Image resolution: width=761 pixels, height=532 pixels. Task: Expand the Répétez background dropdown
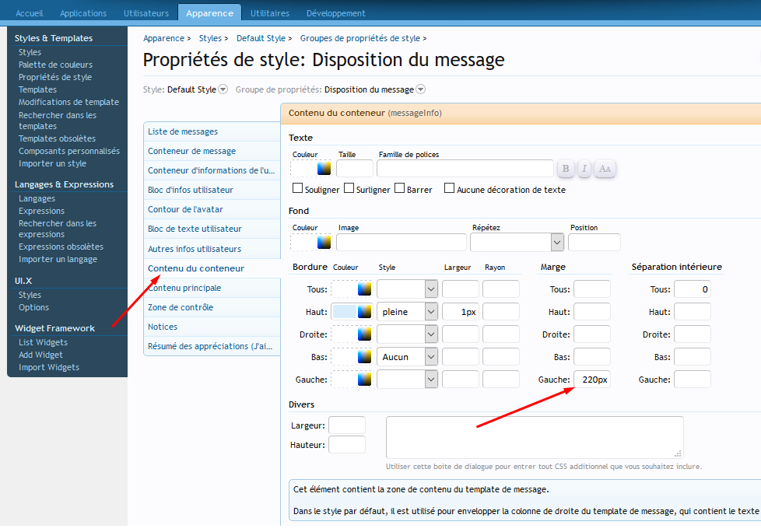point(556,243)
